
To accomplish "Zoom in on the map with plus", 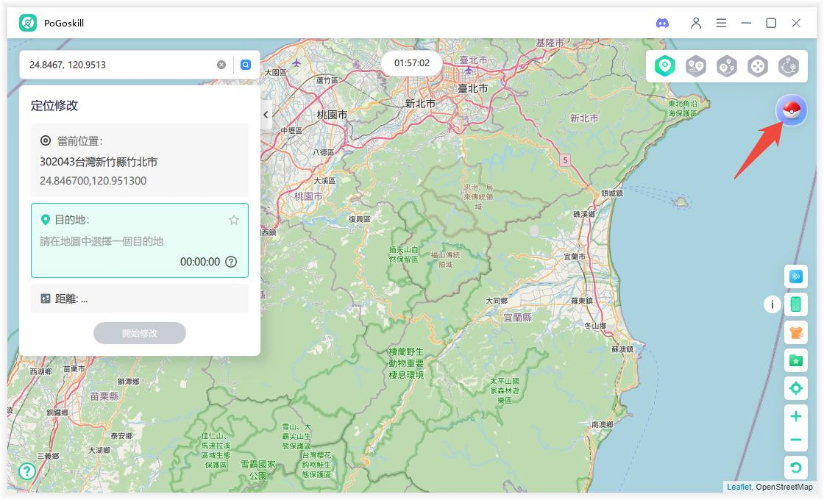I will click(796, 416).
